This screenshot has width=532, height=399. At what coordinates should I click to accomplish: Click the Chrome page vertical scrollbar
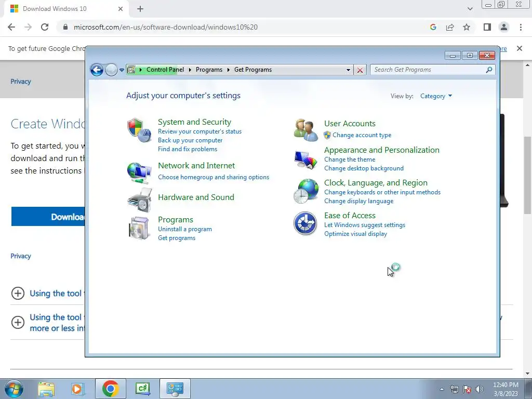(527, 175)
